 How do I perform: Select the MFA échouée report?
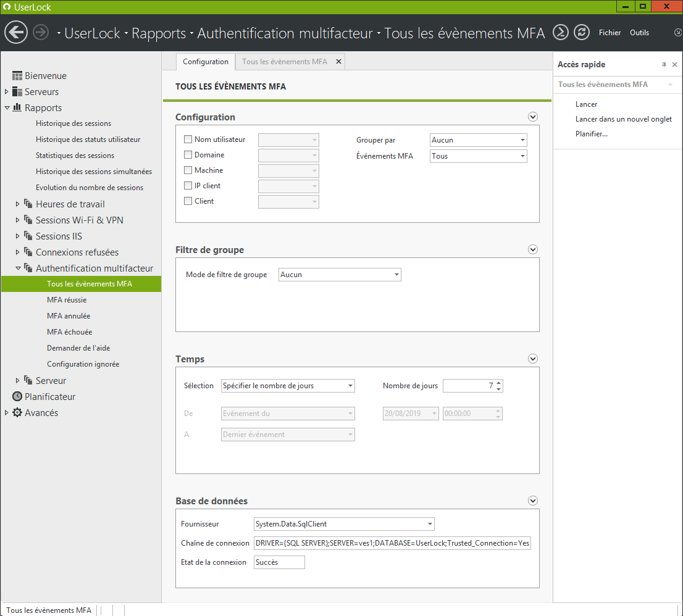click(x=70, y=332)
